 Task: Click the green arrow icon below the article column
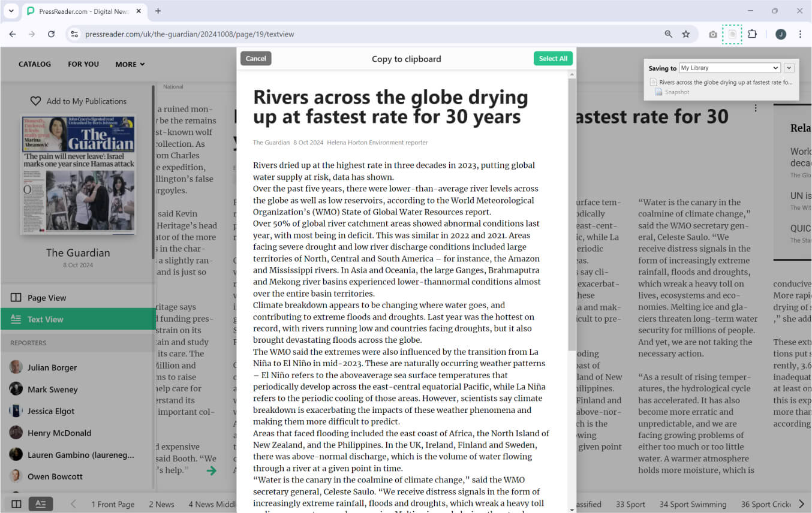click(211, 470)
